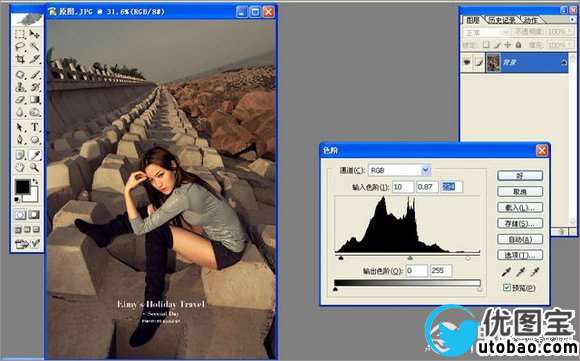Click the output shadow slider triangle
The height and width of the screenshot is (361, 580).
click(x=335, y=289)
